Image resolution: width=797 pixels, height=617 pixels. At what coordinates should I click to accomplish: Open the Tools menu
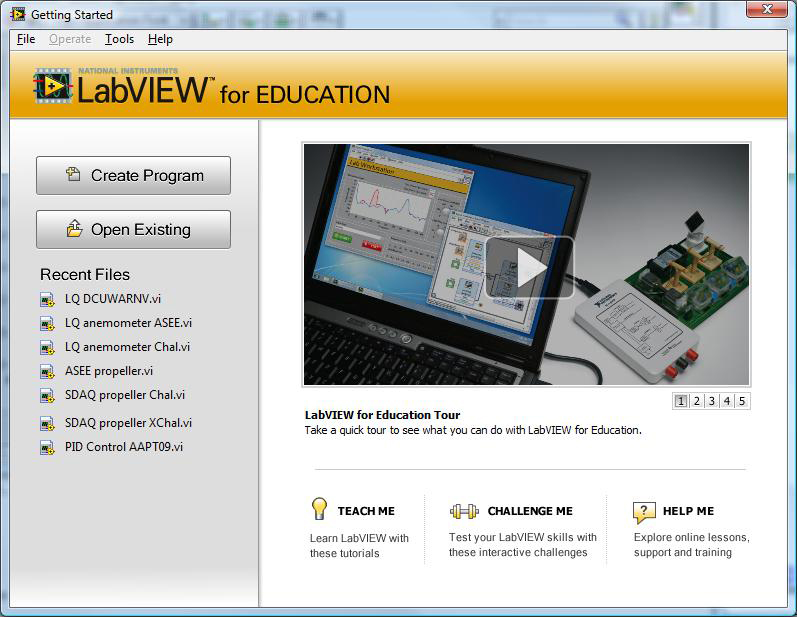(119, 39)
